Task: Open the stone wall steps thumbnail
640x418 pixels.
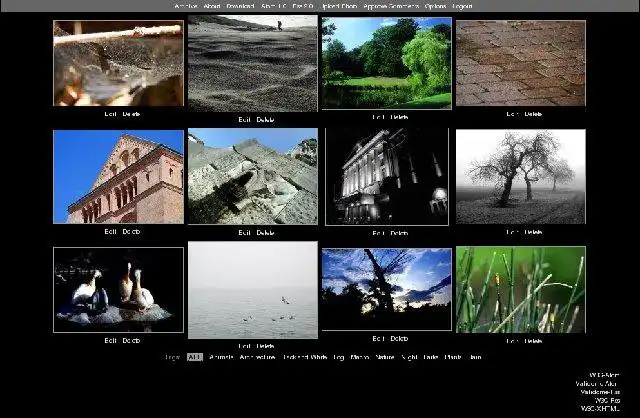Action: pos(253,176)
